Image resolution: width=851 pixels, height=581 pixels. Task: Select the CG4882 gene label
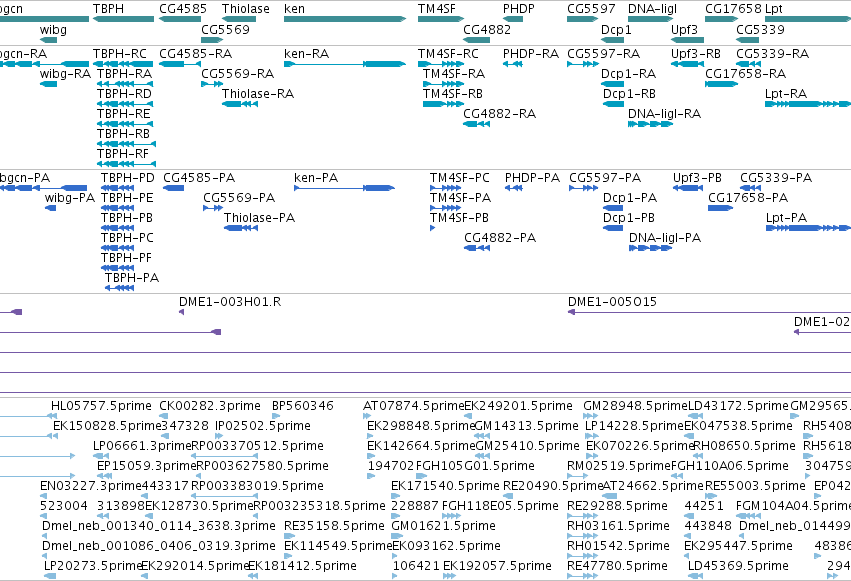[x=487, y=29]
